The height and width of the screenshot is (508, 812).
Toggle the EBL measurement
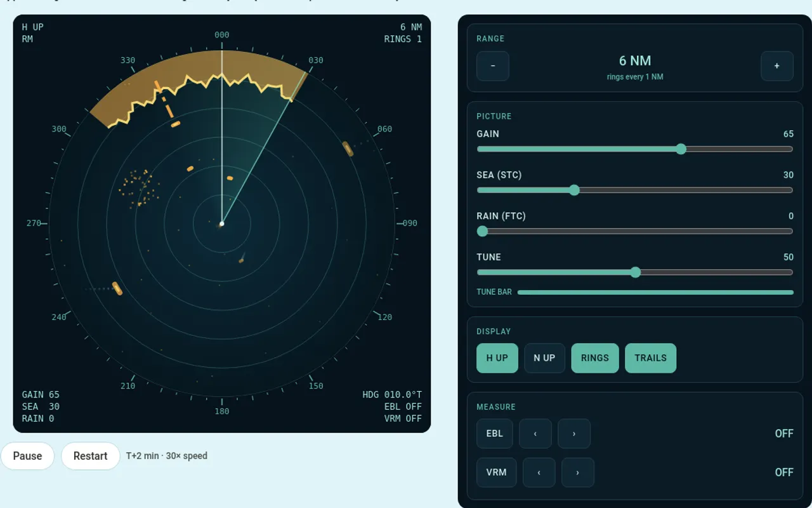click(495, 434)
